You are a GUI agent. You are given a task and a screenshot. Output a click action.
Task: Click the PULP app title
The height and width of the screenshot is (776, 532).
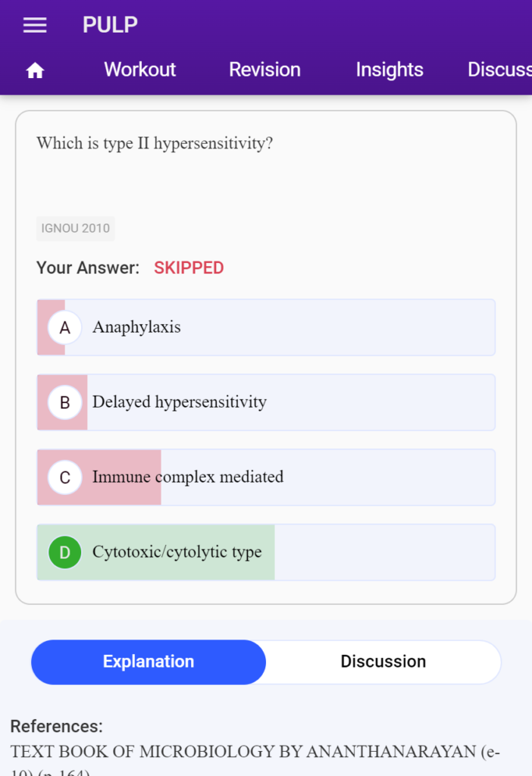click(x=110, y=25)
